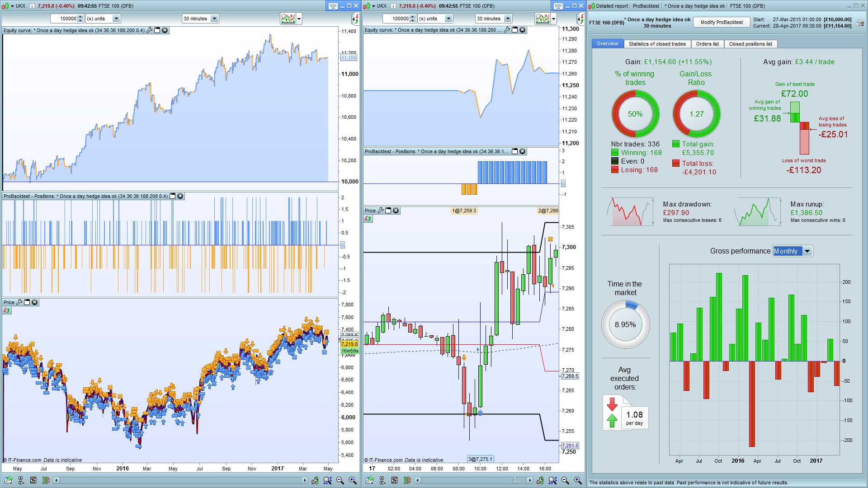Close the ProBacktest Positions panel in left chart
This screenshot has height=488, width=868.
[180, 196]
